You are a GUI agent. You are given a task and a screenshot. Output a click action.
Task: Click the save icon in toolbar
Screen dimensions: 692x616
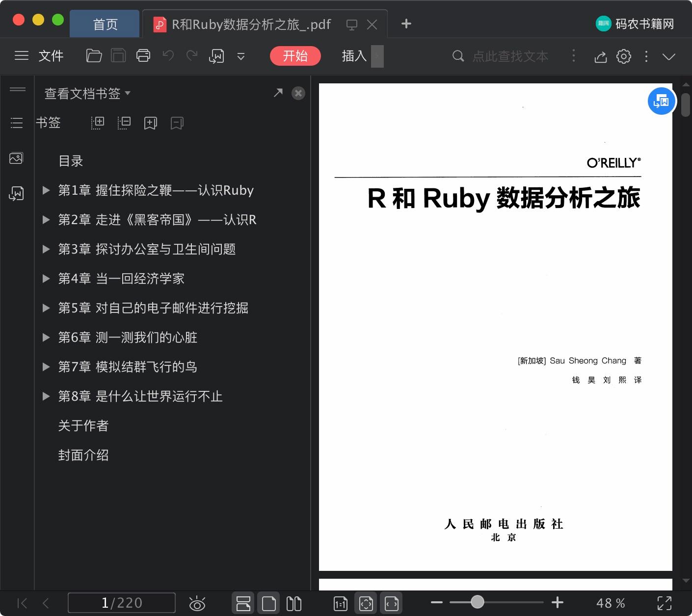point(118,56)
